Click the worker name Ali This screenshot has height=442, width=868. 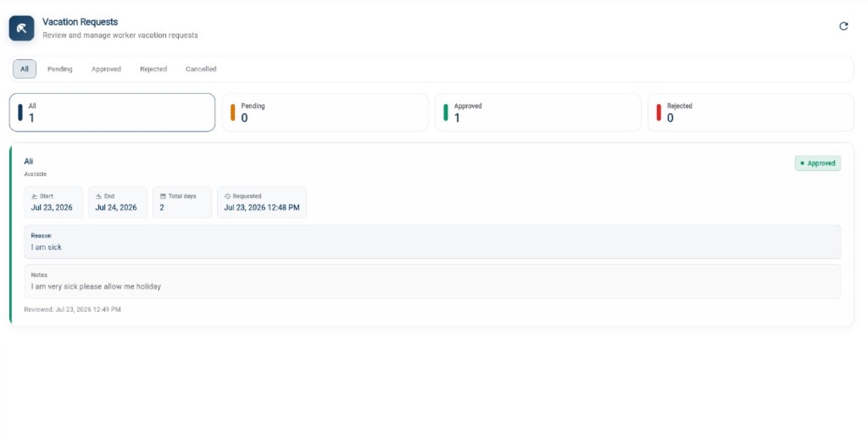pyautogui.click(x=29, y=161)
